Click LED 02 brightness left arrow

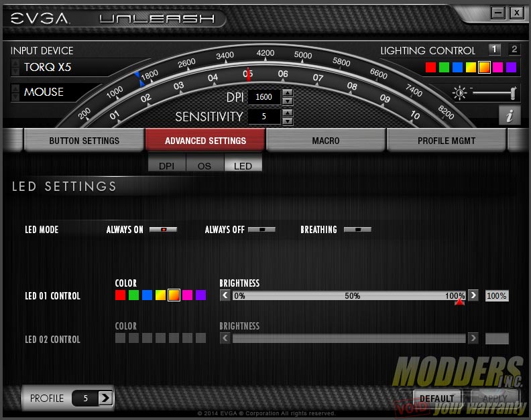pos(225,338)
